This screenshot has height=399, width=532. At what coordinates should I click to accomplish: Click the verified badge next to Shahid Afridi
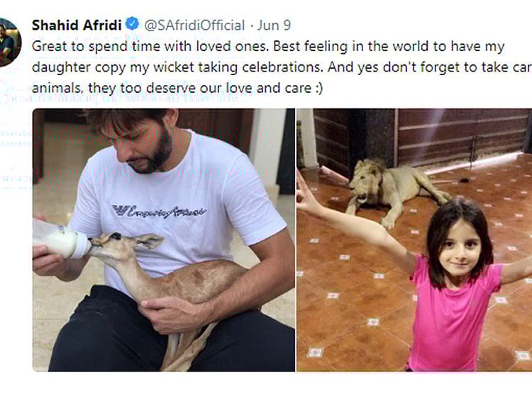coord(133,25)
